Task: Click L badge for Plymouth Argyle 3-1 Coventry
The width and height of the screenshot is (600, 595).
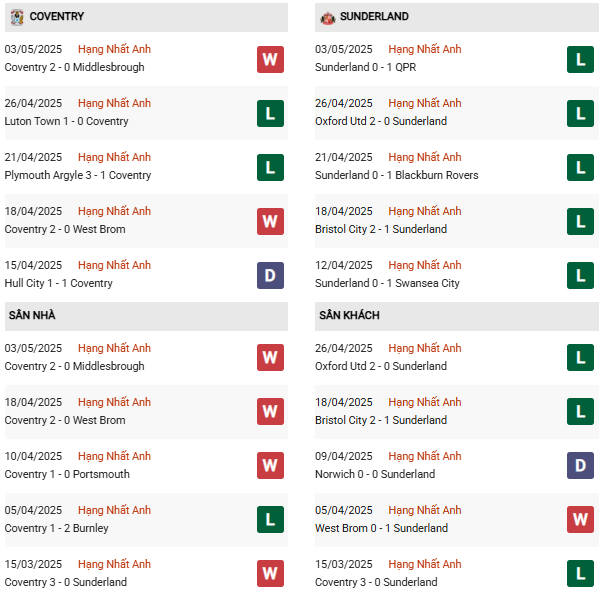Action: click(x=270, y=167)
